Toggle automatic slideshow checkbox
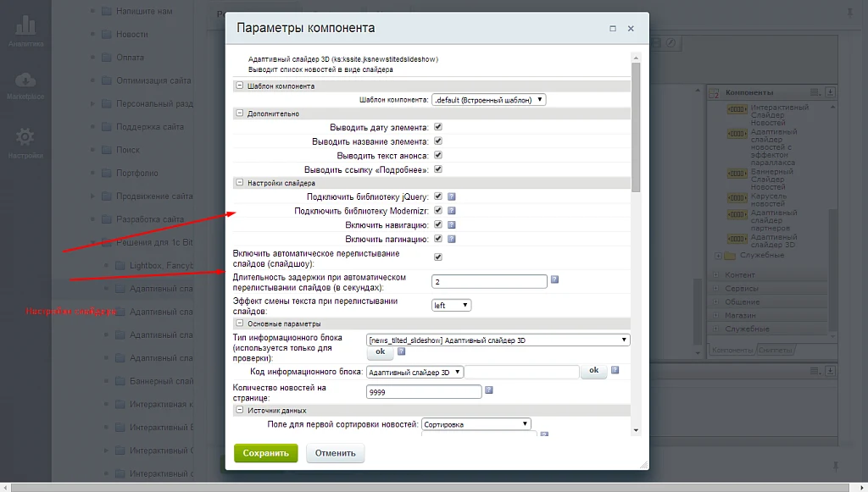 point(438,257)
